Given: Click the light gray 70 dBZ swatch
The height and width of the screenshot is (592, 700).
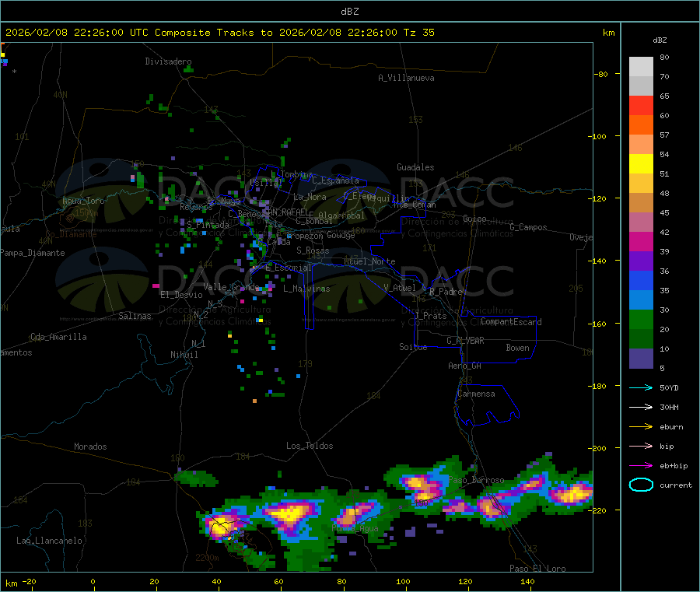Looking at the screenshot, I should pos(641,86).
